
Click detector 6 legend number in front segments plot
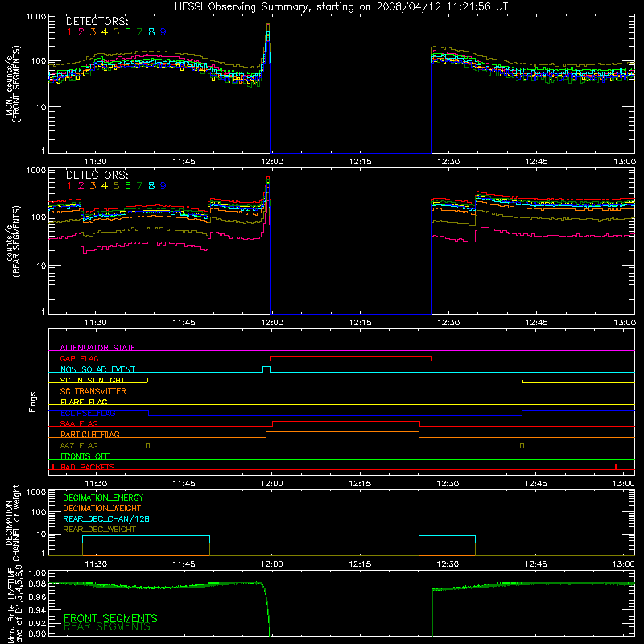click(x=128, y=32)
